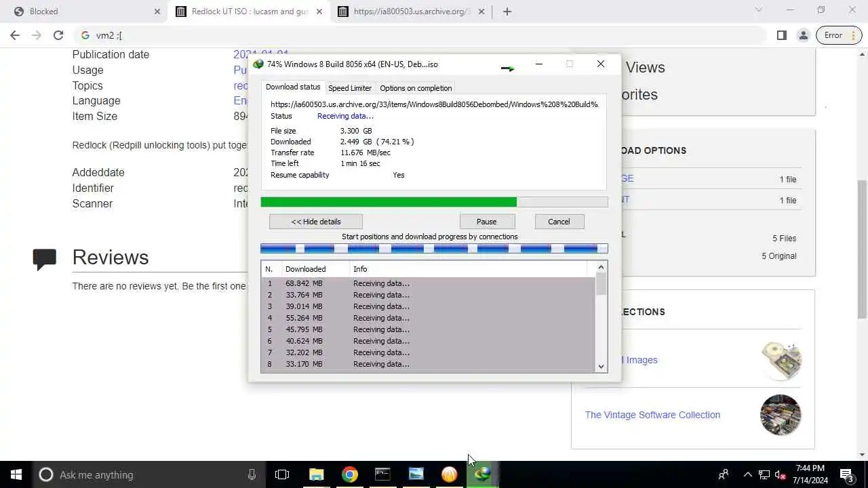Open a new browser tab
This screenshot has height=488, width=868.
click(507, 12)
